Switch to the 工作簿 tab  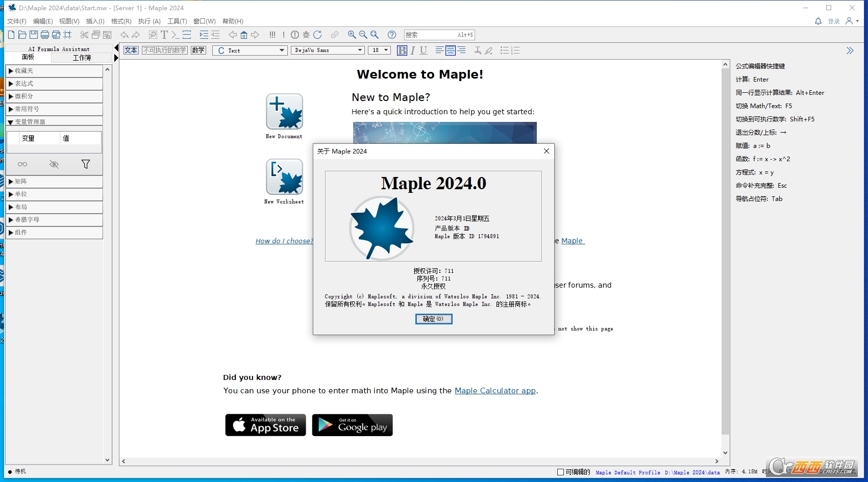(x=82, y=58)
